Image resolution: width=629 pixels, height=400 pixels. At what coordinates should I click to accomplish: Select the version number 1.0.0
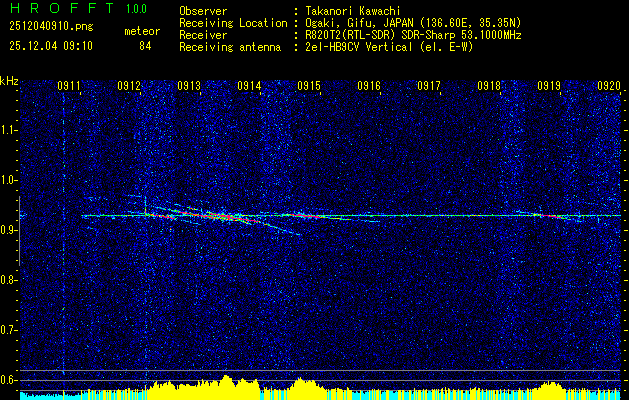coord(136,9)
